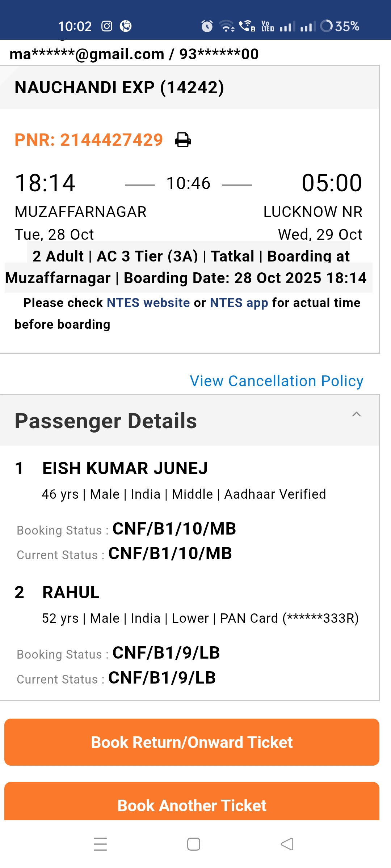Screen dimensions: 391x868
Task: Tap the print ticket icon beside PNR
Action: pyautogui.click(x=183, y=140)
